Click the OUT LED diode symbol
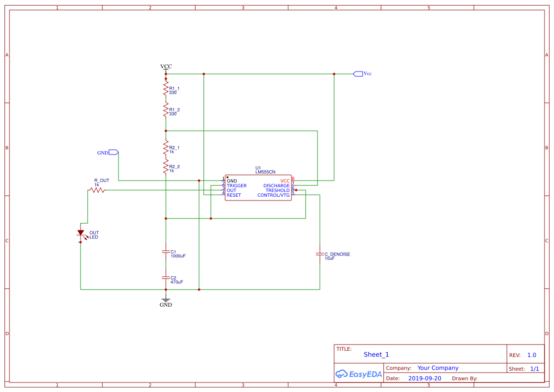Screen dimensions: 554x392 pos(81,233)
